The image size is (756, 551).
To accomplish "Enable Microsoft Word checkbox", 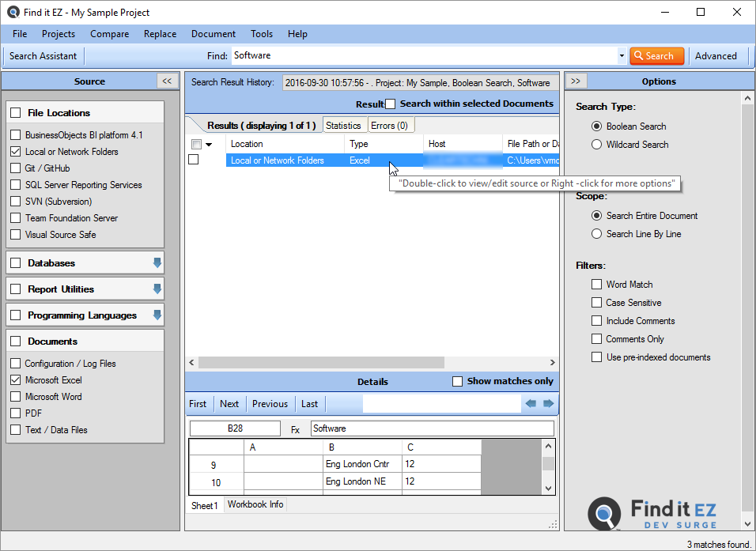I will point(16,397).
